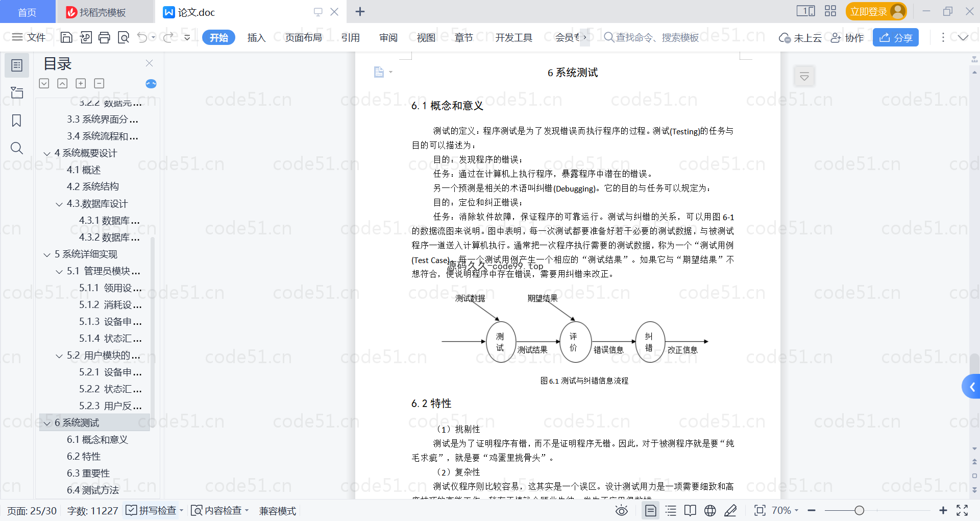This screenshot has height=521, width=980.
Task: Click the Export to PDF icon
Action: (x=86, y=37)
